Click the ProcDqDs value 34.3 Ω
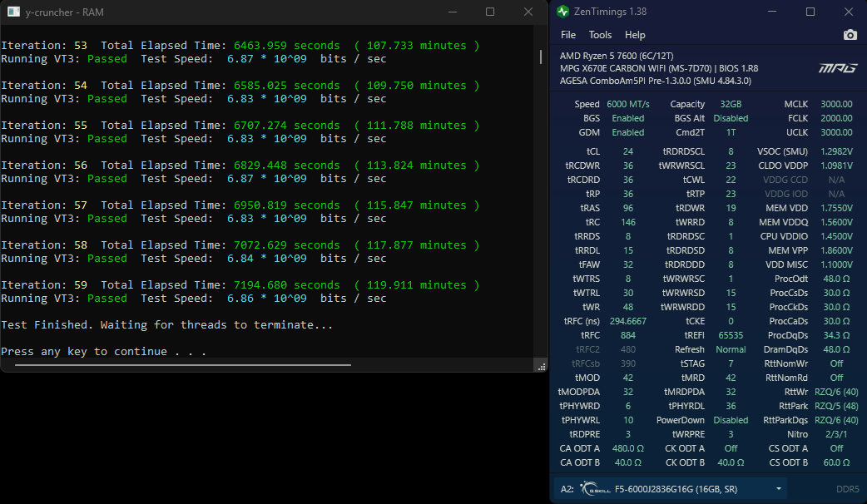Viewport: 867px width, 504px height. (836, 335)
